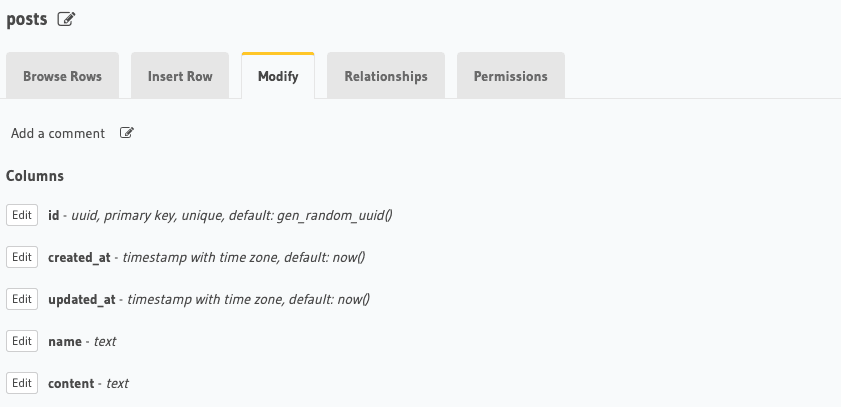841x407 pixels.
Task: Open the Permissions tab
Action: (511, 76)
